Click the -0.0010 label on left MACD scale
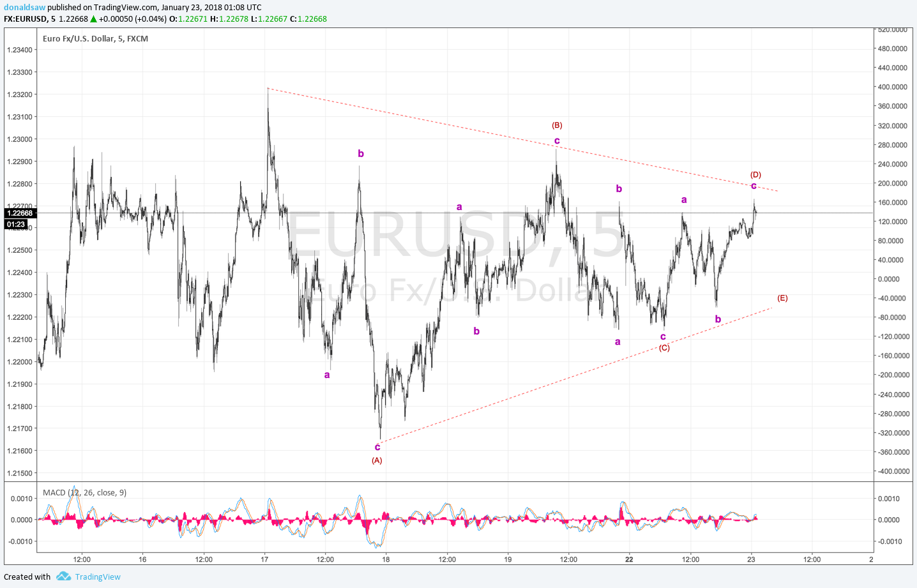 (21, 541)
